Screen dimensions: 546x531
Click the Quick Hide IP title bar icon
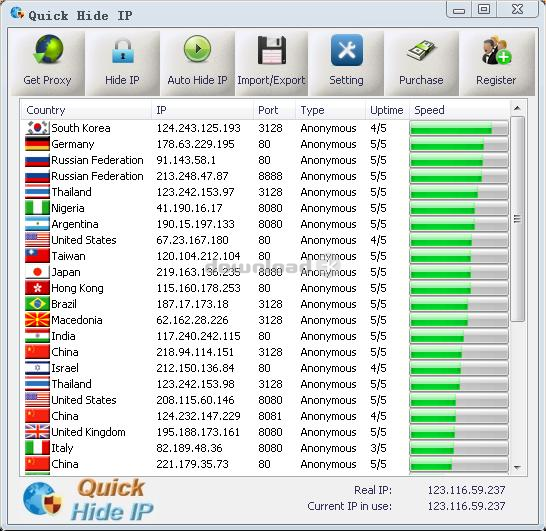pos(17,13)
